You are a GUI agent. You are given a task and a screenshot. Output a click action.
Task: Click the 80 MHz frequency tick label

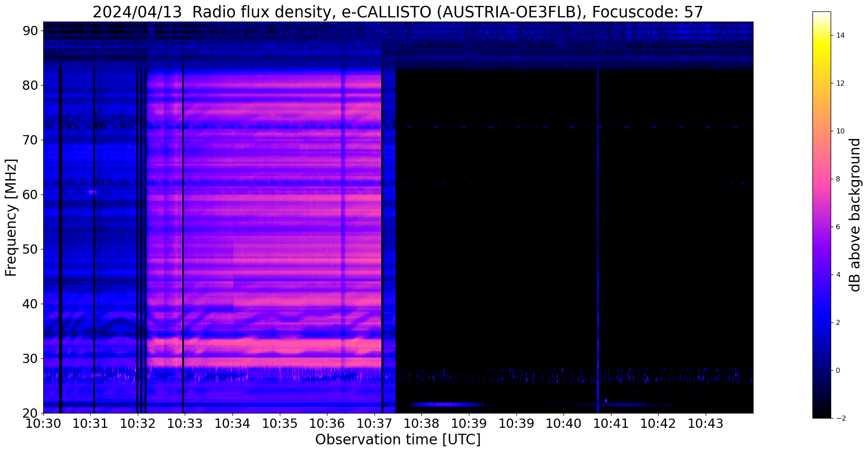click(31, 85)
